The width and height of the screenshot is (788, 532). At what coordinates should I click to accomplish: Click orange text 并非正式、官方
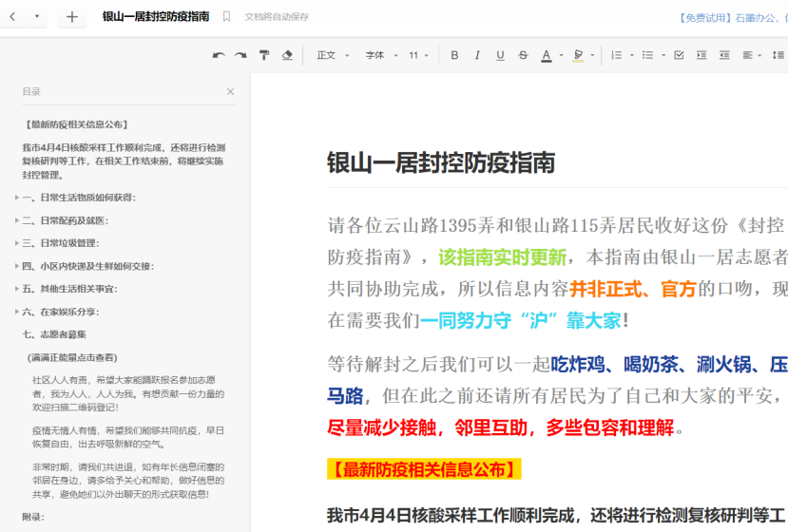(633, 289)
